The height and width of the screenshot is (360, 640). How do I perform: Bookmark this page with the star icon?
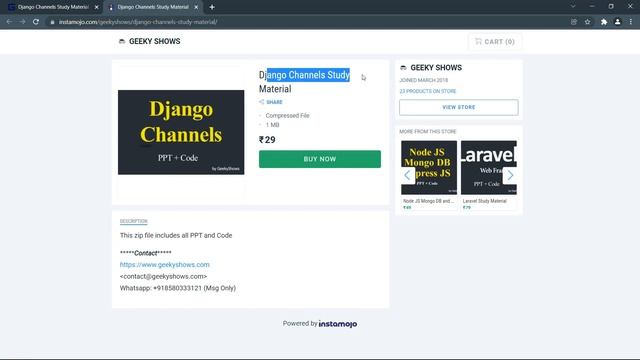(587, 22)
